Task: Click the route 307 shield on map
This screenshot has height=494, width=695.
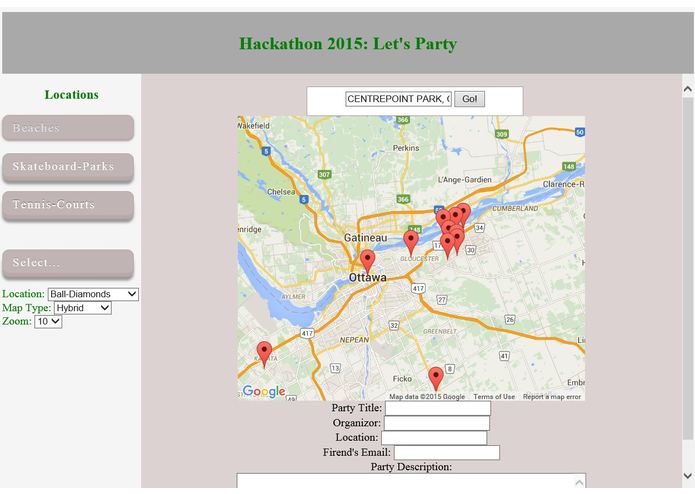Action: click(x=324, y=175)
